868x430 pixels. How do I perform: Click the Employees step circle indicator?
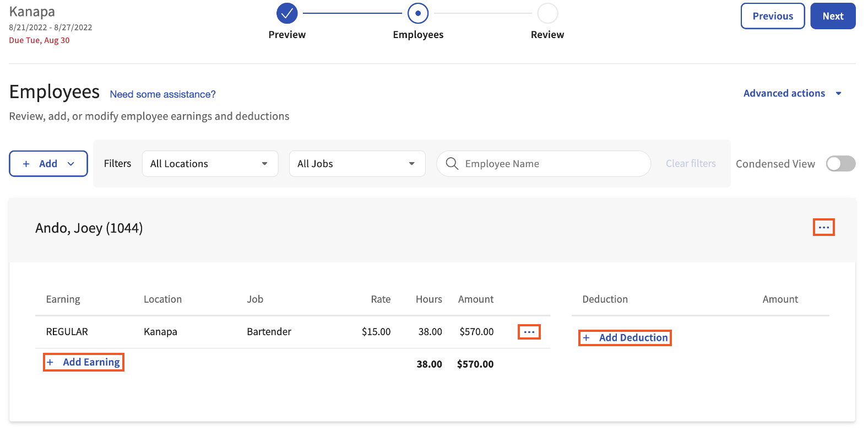(x=418, y=13)
